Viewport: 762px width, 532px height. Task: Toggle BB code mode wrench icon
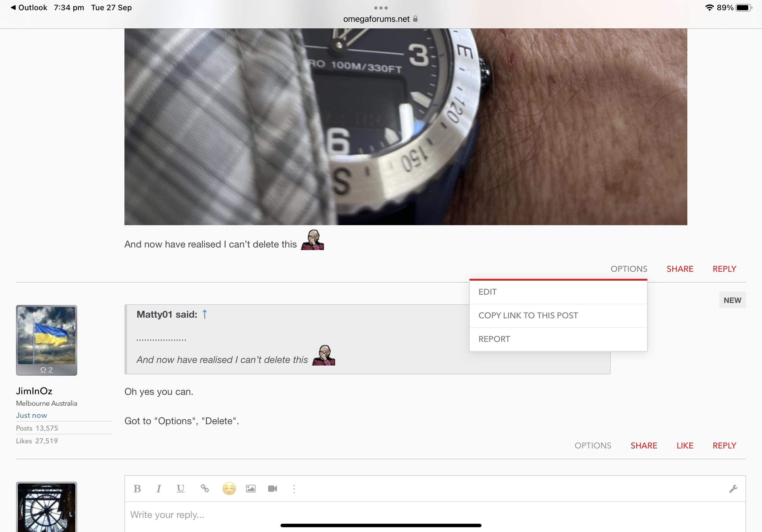tap(733, 489)
